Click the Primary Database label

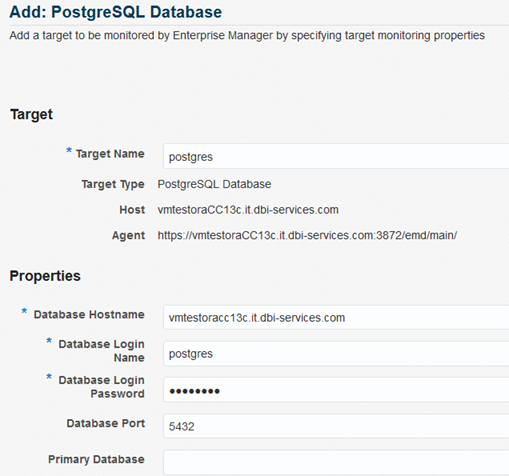click(96, 459)
